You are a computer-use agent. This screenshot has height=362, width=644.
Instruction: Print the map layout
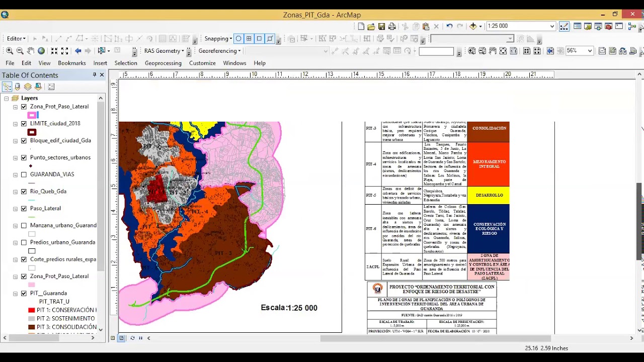tap(392, 26)
